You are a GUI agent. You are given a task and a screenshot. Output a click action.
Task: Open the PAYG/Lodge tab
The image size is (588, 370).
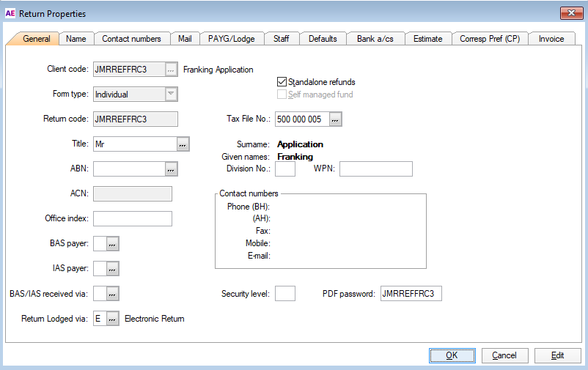231,39
